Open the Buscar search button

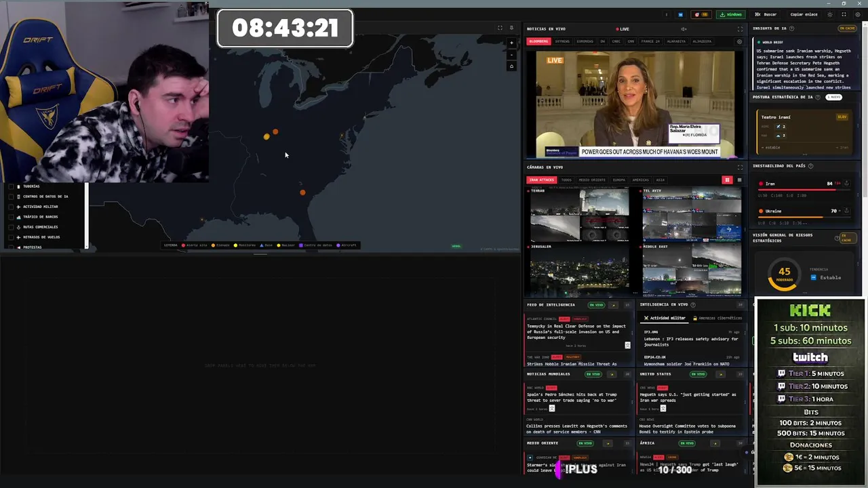point(767,14)
